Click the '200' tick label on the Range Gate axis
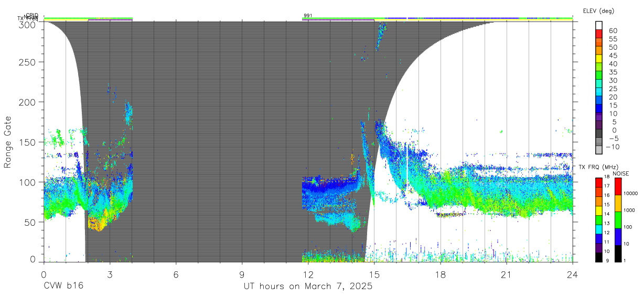 pyautogui.click(x=28, y=102)
